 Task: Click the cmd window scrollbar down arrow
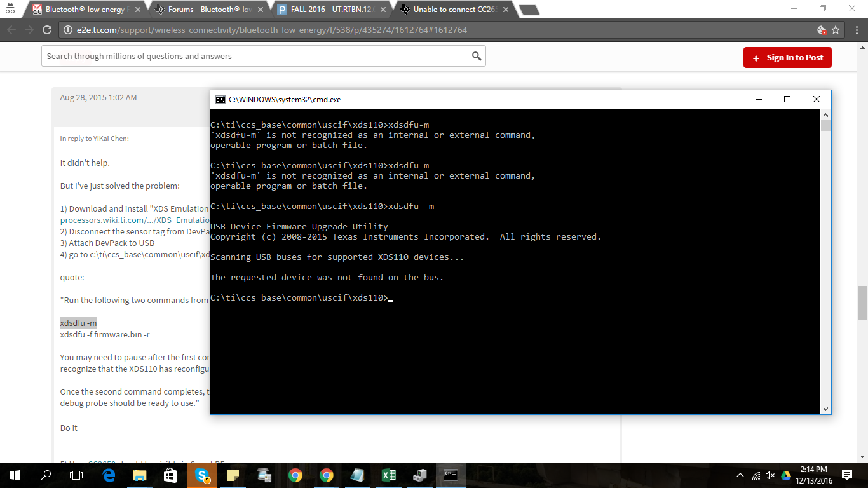tap(825, 409)
